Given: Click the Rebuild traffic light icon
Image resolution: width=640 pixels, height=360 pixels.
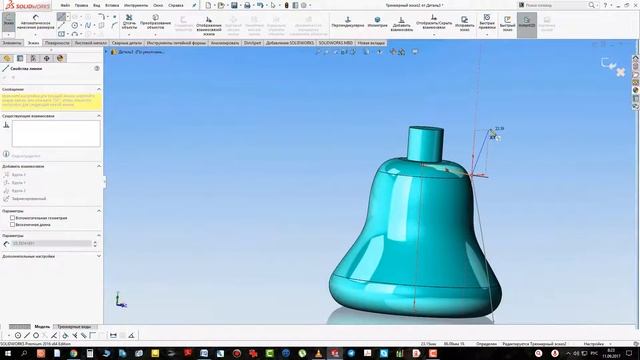Looking at the screenshot, I should pyautogui.click(x=287, y=5).
